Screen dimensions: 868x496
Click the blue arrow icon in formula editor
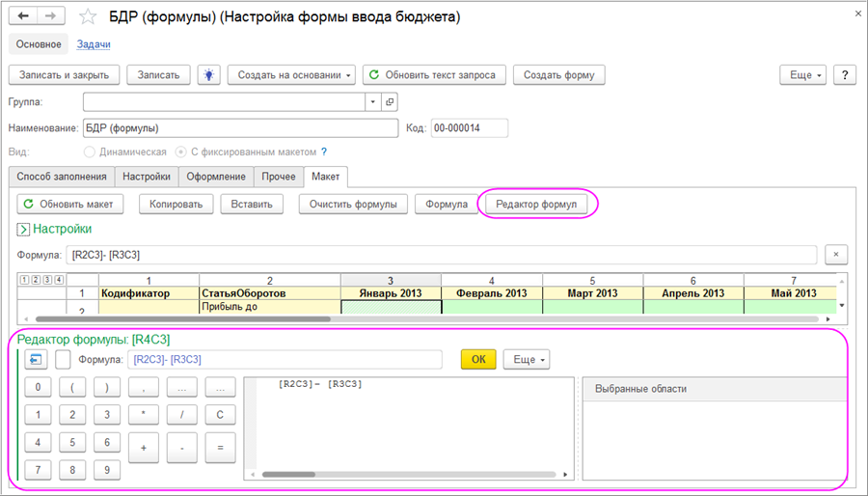point(37,360)
